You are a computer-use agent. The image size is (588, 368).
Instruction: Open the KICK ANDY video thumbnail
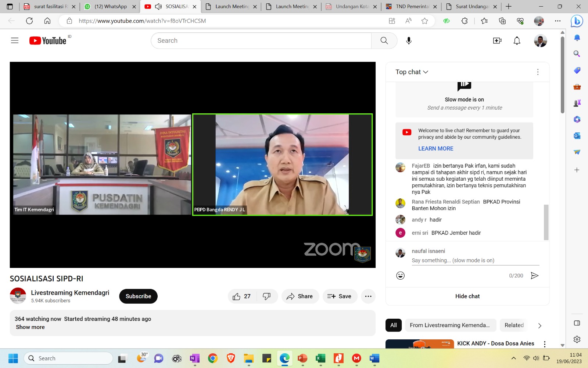(420, 344)
